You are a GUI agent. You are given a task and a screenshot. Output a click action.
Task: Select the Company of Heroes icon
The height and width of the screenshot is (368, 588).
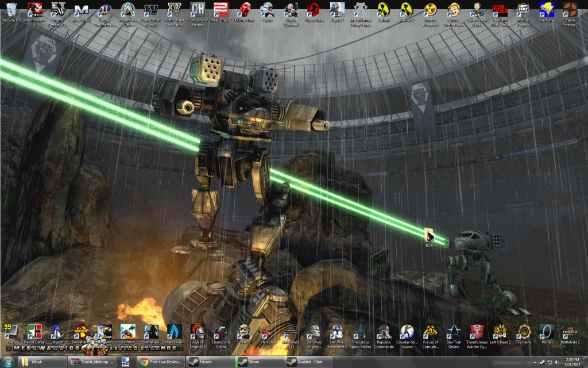coord(197,10)
